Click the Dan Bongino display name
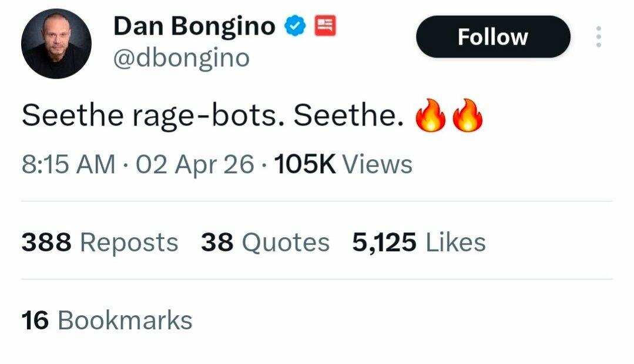The width and height of the screenshot is (634, 364). [x=194, y=26]
